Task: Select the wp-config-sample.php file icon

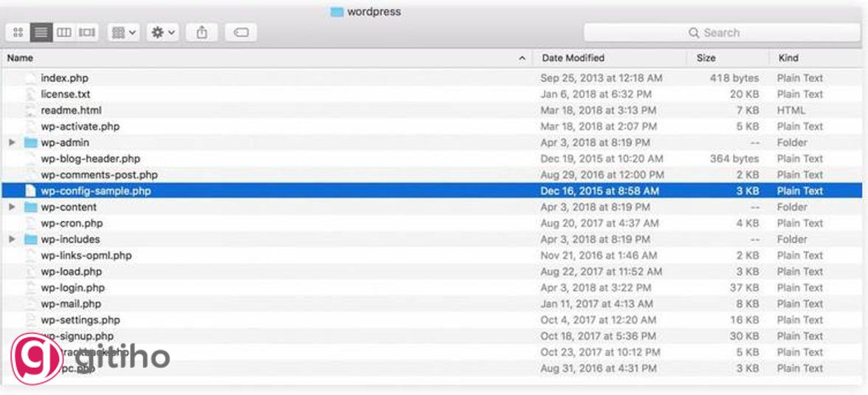Action: [30, 191]
